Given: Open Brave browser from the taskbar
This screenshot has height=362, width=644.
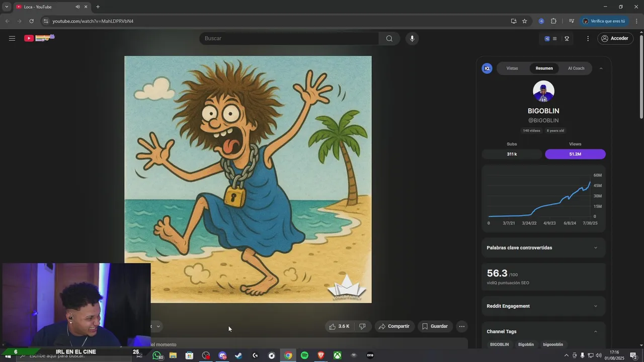Looking at the screenshot, I should (321, 355).
